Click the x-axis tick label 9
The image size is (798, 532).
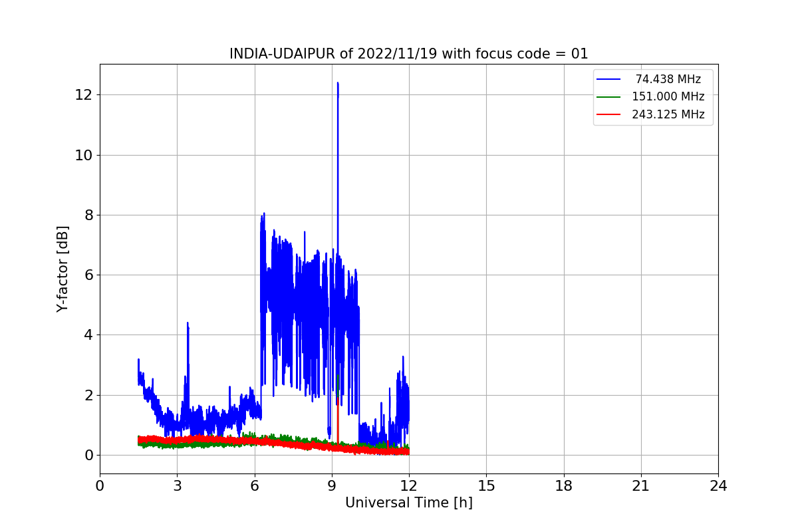[332, 486]
